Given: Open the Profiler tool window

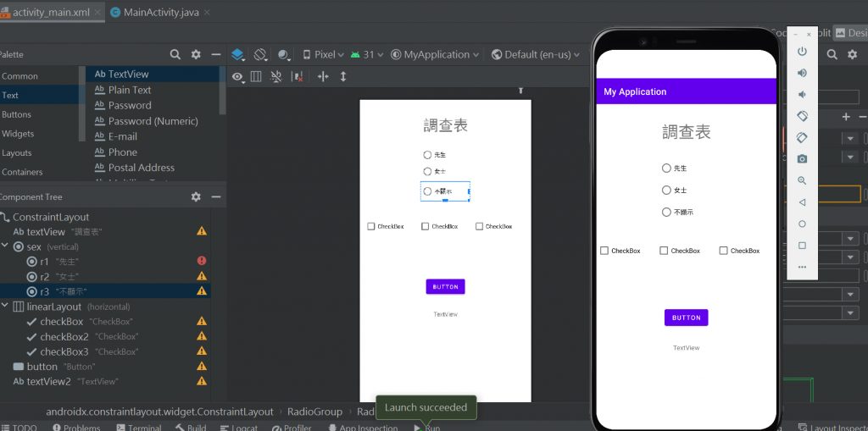Looking at the screenshot, I should pos(291,428).
